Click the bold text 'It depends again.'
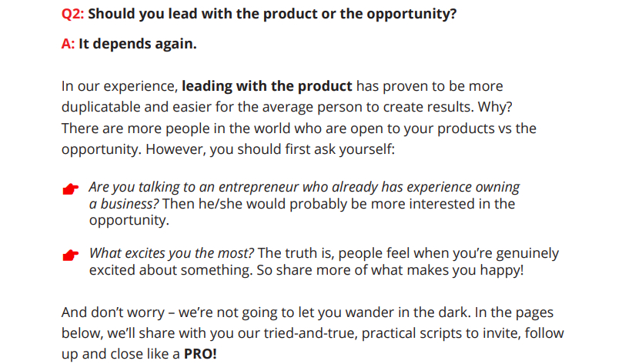 (x=138, y=44)
